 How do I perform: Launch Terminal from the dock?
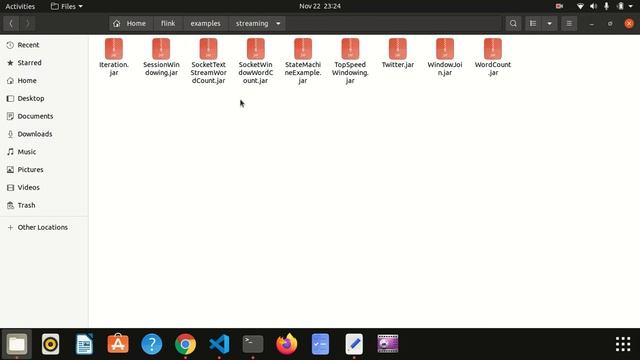(x=253, y=344)
